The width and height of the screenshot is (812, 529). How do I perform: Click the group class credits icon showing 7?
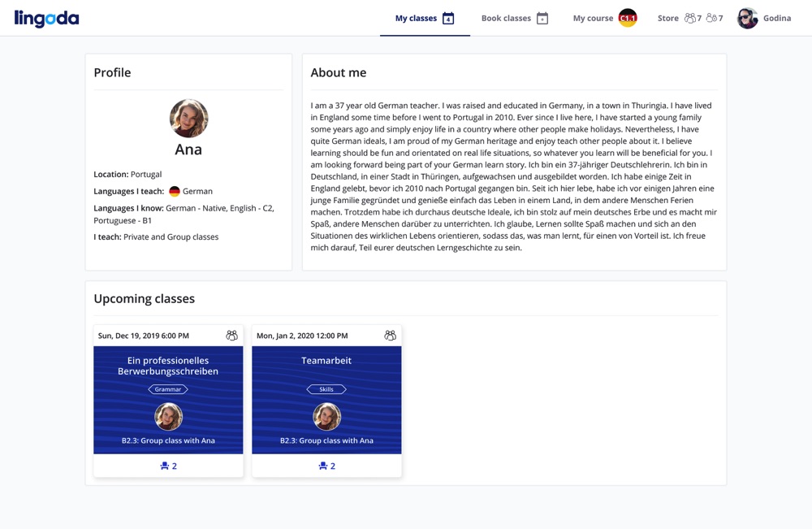pyautogui.click(x=693, y=18)
